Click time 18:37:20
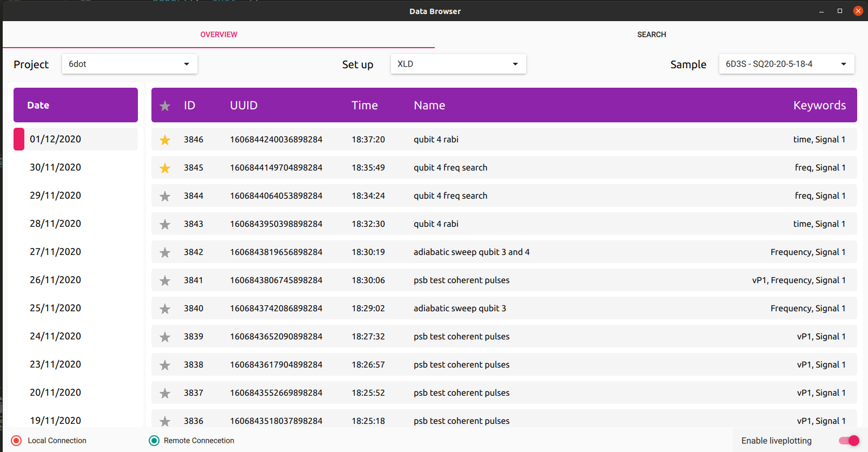 coord(368,140)
